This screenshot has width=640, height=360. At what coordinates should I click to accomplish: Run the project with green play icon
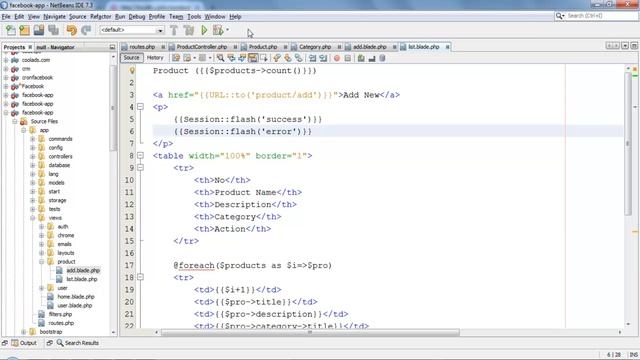(204, 30)
